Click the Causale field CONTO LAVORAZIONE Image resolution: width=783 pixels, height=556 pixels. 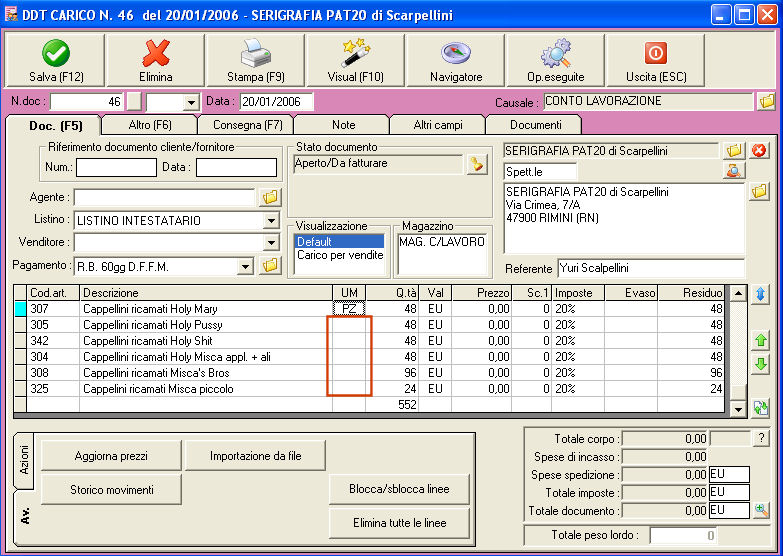(648, 101)
